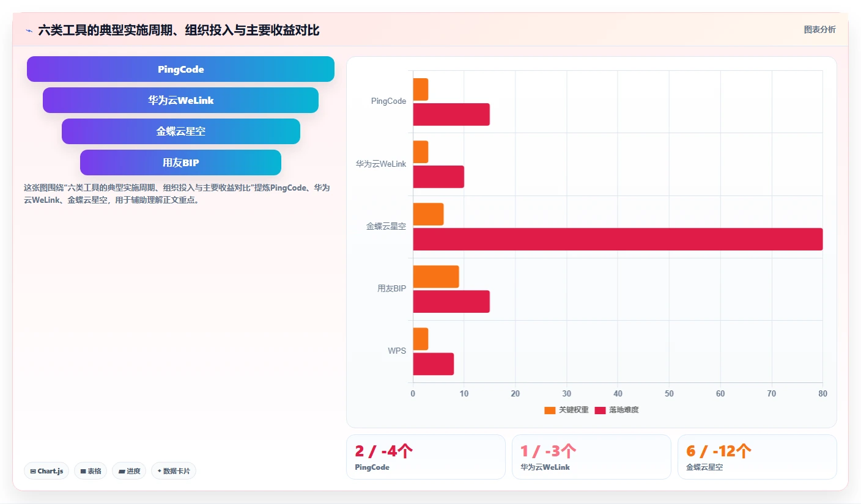Click the 华为云WeLink red 落地难度 bar

438,177
